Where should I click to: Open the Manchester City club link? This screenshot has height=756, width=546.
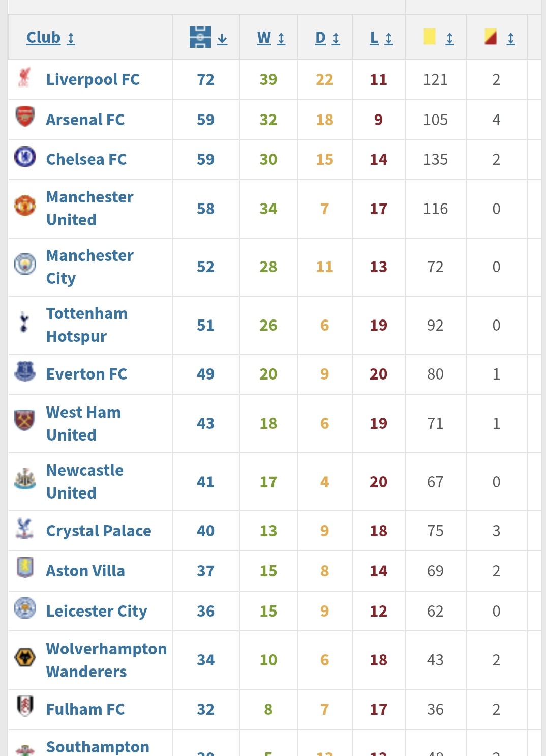tap(89, 267)
